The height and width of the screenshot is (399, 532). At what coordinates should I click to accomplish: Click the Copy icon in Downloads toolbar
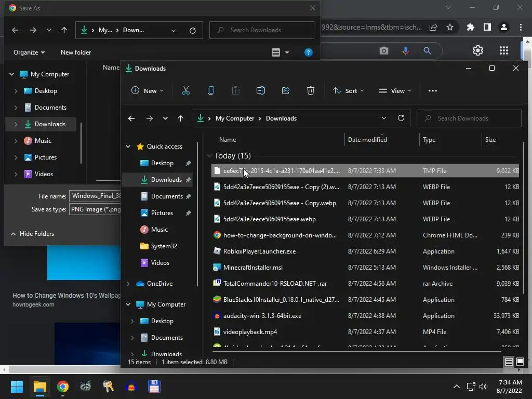pos(211,90)
